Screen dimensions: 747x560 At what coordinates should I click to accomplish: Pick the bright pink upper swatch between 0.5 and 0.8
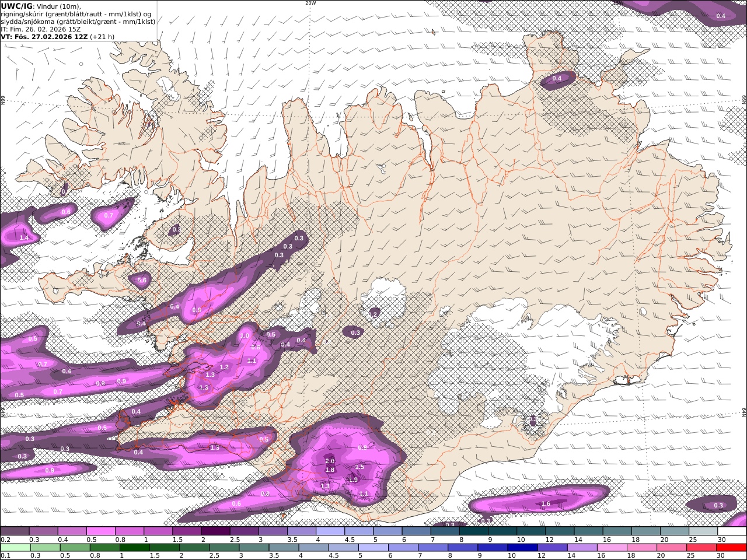[x=100, y=531]
